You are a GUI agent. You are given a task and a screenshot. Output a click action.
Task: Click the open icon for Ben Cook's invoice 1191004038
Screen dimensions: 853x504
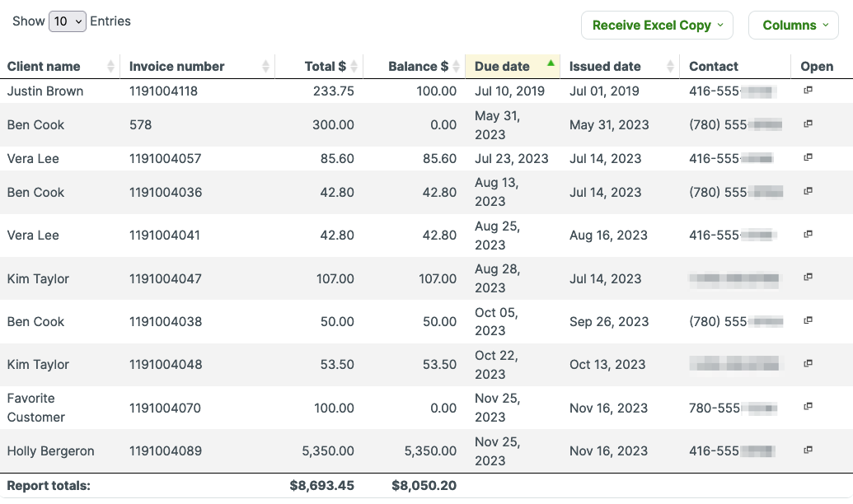tap(808, 320)
